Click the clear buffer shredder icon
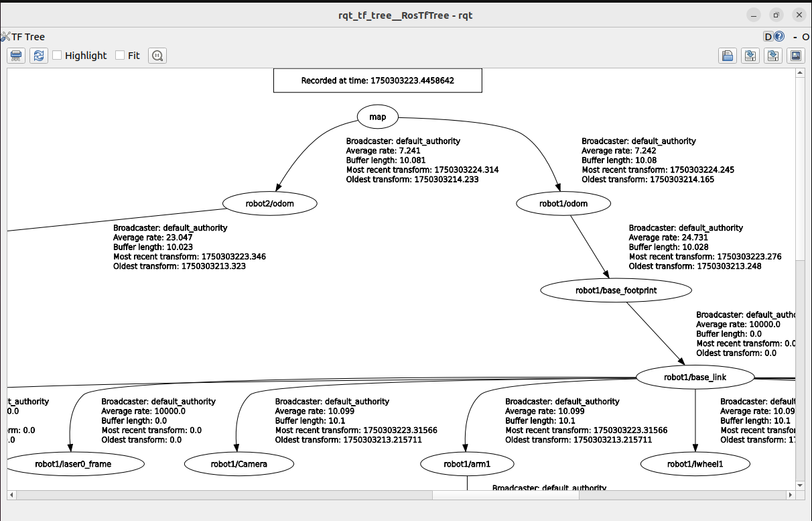 pos(17,56)
